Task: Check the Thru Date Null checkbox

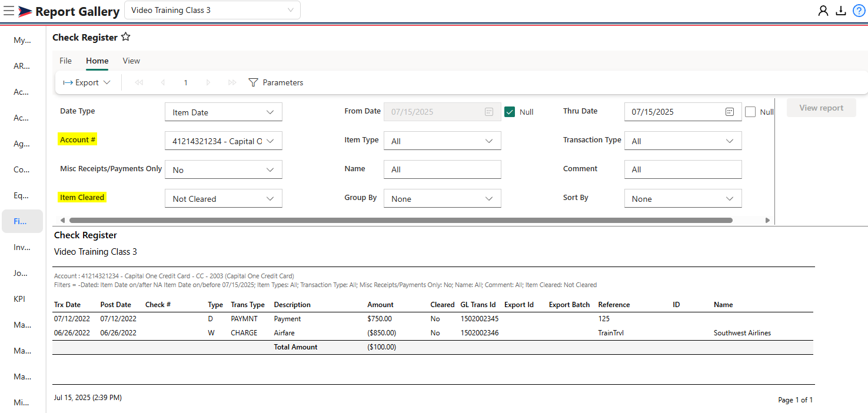Action: coord(750,112)
